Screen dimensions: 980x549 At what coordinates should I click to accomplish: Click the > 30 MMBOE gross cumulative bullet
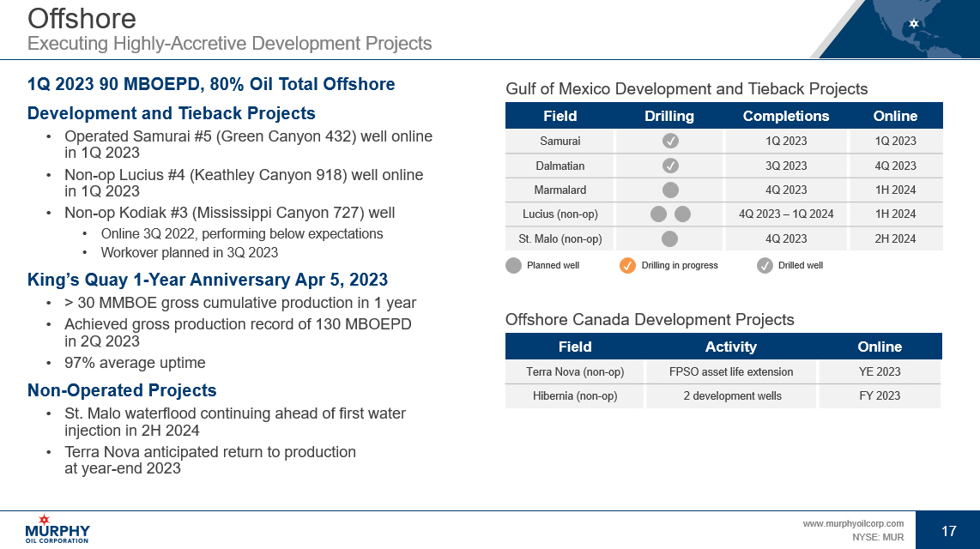(x=240, y=303)
